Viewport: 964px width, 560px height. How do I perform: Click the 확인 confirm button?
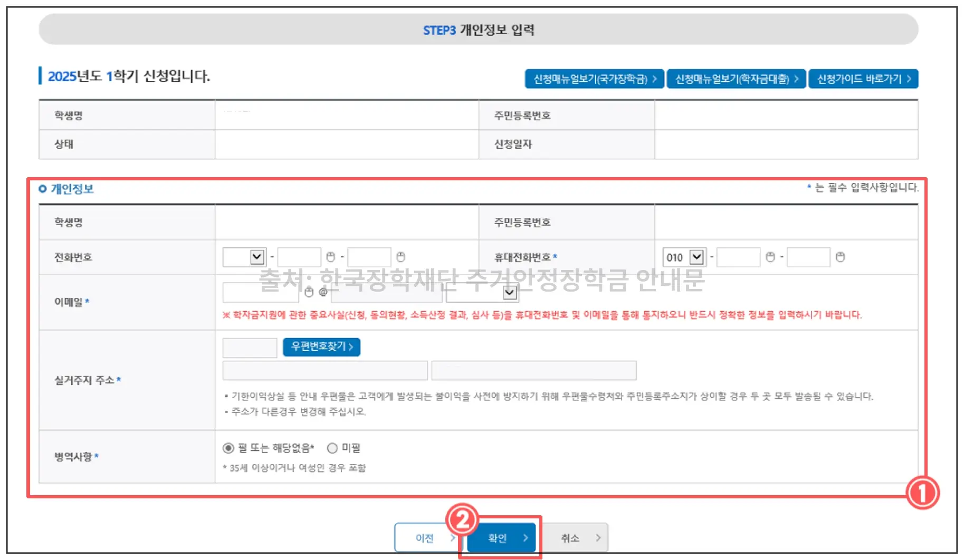(x=500, y=537)
